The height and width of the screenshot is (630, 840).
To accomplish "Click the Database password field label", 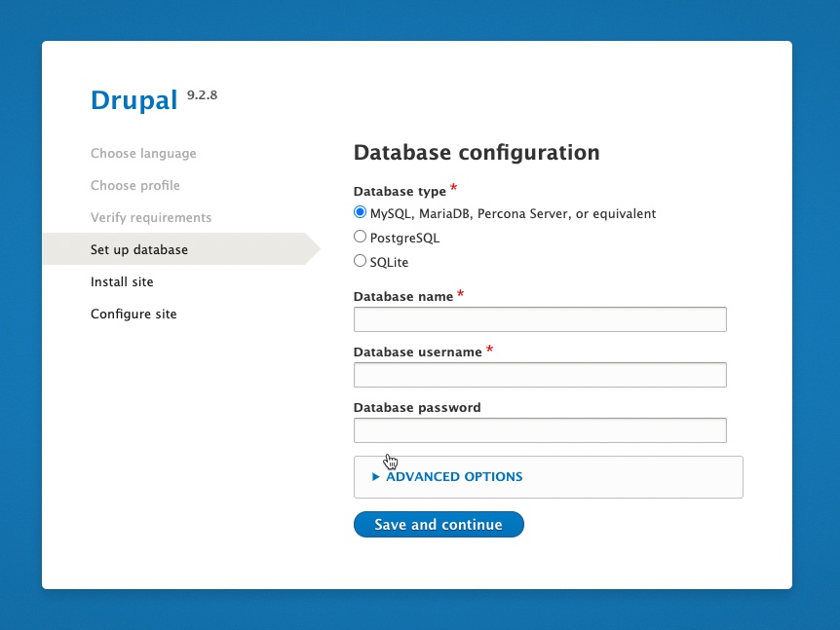I will [x=417, y=408].
